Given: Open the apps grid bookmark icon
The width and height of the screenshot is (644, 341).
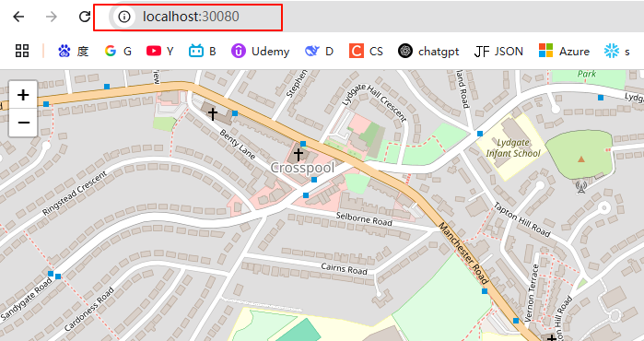Looking at the screenshot, I should click(x=22, y=52).
